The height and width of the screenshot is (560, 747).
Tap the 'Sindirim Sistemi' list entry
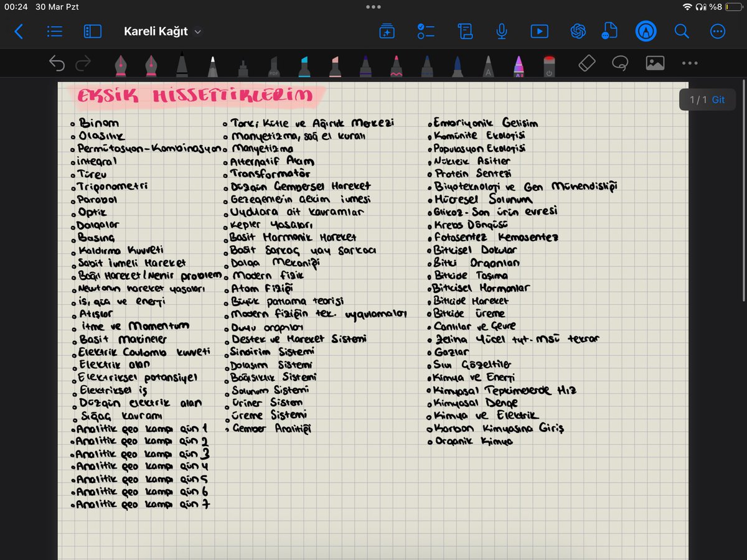[x=271, y=352]
